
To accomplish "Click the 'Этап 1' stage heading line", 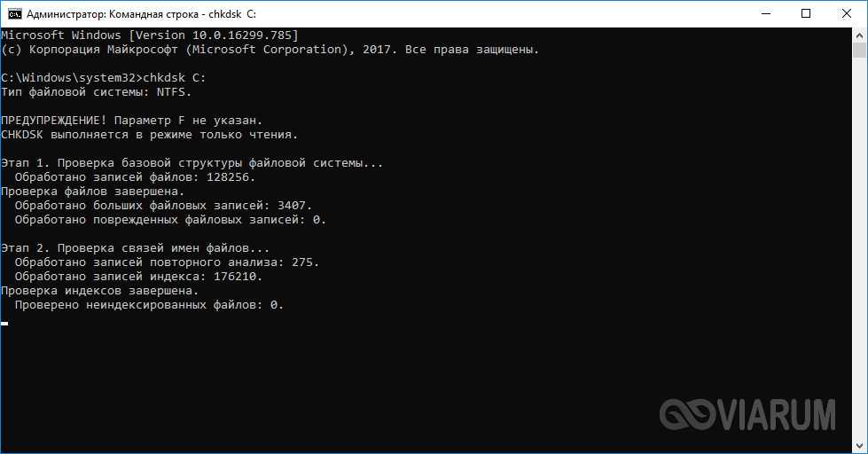I will [192, 163].
